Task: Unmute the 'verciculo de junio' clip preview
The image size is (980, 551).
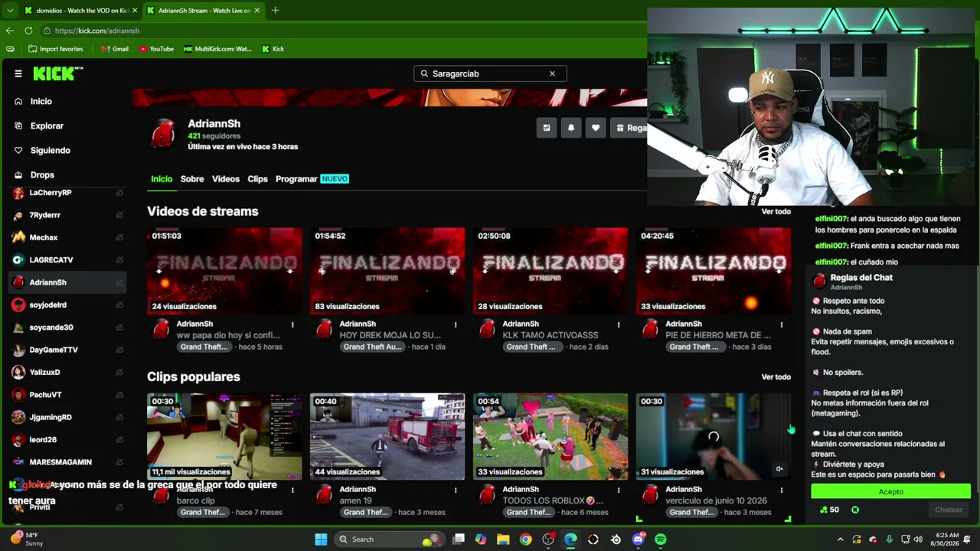Action: 779,469
